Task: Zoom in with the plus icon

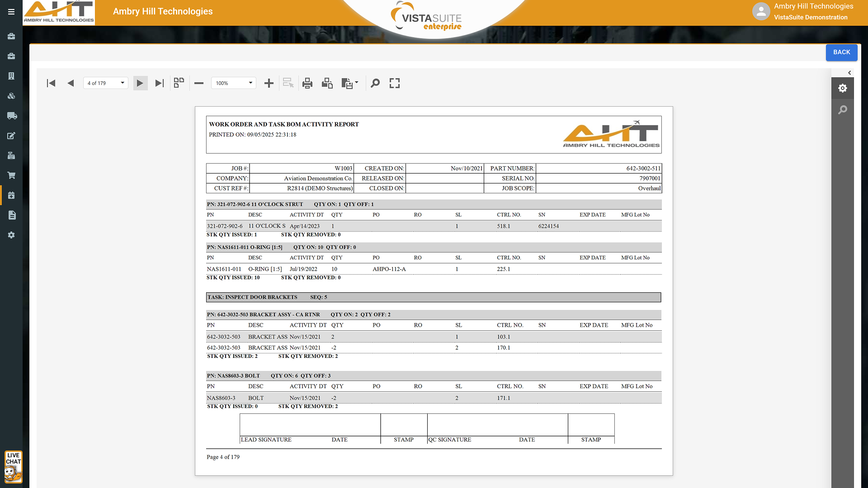Action: point(269,83)
